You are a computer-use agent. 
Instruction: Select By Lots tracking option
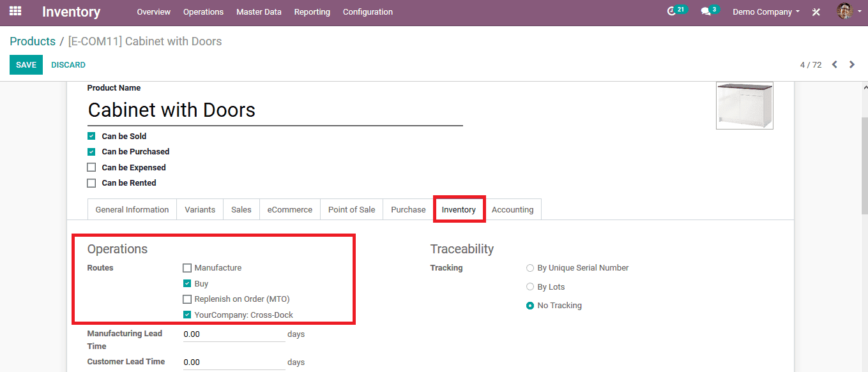(530, 287)
